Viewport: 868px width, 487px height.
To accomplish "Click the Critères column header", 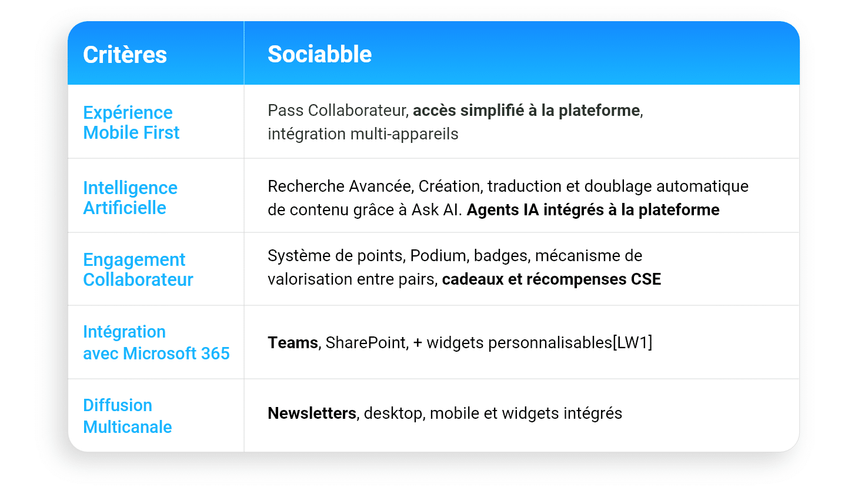I will click(x=125, y=55).
